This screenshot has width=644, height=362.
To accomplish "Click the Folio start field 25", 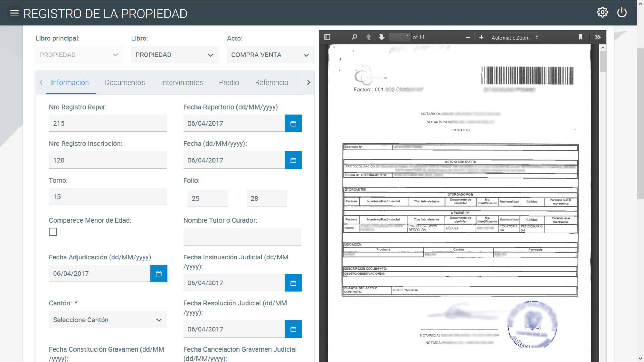I will (x=208, y=198).
